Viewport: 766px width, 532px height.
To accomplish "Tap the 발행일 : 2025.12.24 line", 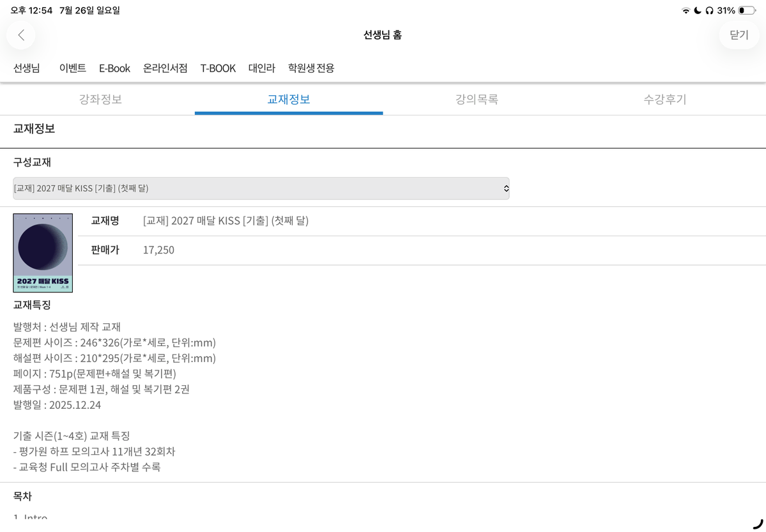I will click(x=57, y=405).
